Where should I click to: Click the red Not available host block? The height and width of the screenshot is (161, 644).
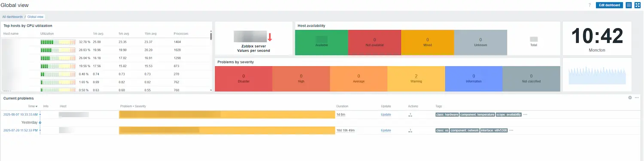[x=374, y=42]
